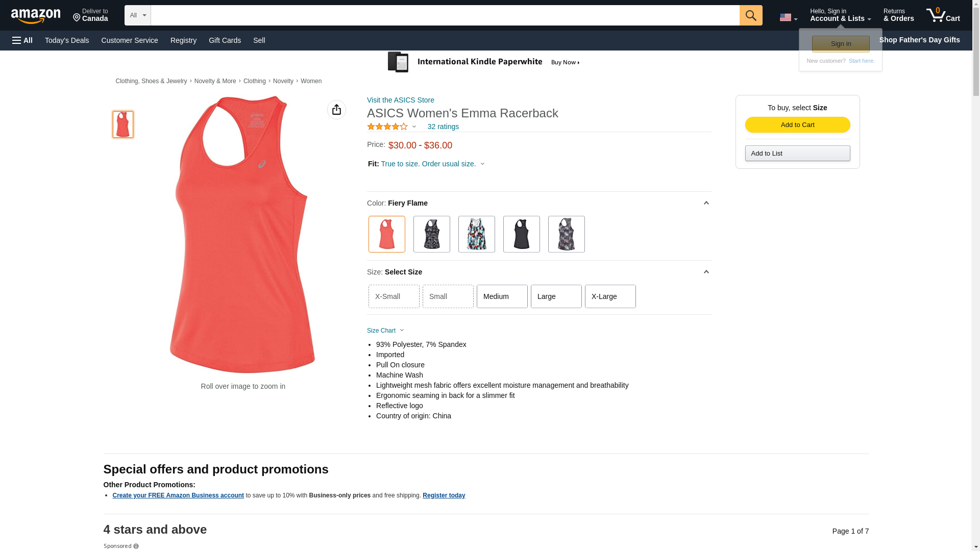Open the search category All dropdown
Screen dimensions: 980x551
click(137, 15)
